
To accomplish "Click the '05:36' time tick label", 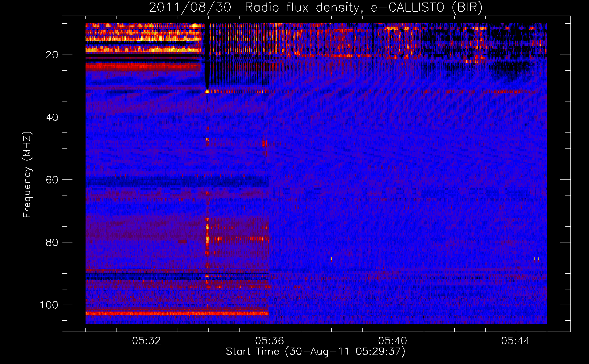I will pos(270,341).
